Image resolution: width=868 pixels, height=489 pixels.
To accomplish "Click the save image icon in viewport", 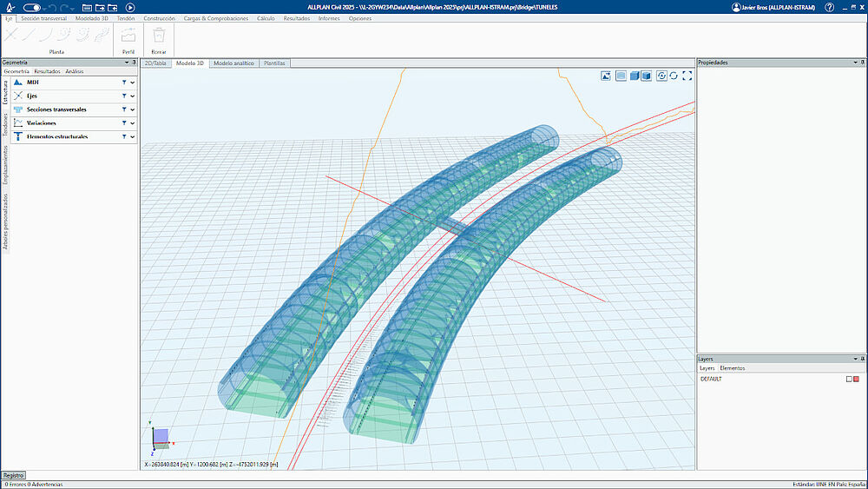I will coord(605,76).
